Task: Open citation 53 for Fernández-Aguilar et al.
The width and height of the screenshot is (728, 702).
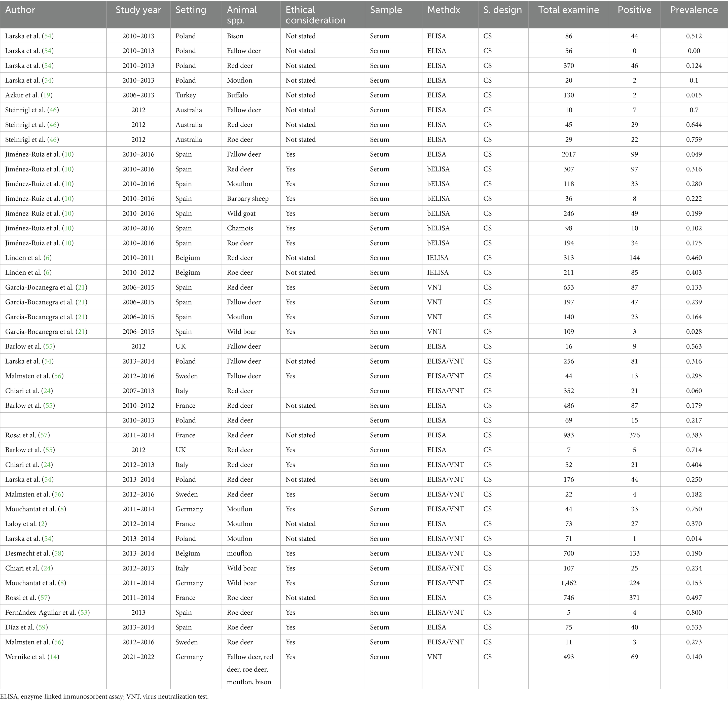Action: (x=84, y=612)
